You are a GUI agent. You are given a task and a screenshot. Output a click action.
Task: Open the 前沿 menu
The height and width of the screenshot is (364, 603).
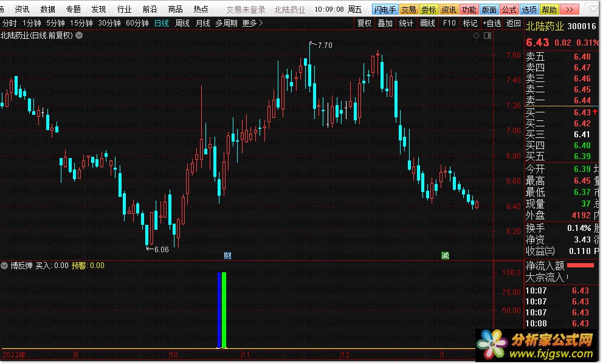click(x=150, y=9)
